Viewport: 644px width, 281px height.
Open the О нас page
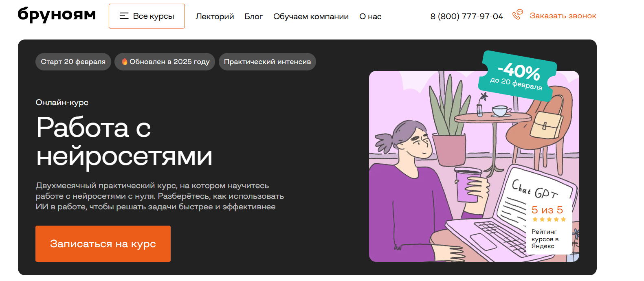tap(370, 16)
